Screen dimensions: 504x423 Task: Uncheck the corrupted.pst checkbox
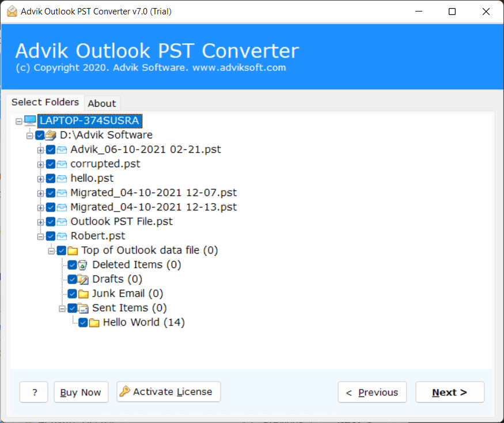[51, 164]
